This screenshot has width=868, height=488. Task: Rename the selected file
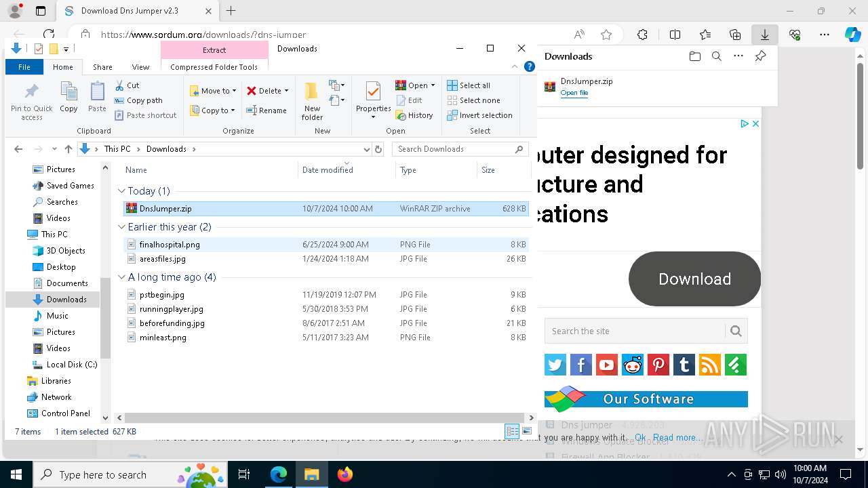pyautogui.click(x=267, y=110)
